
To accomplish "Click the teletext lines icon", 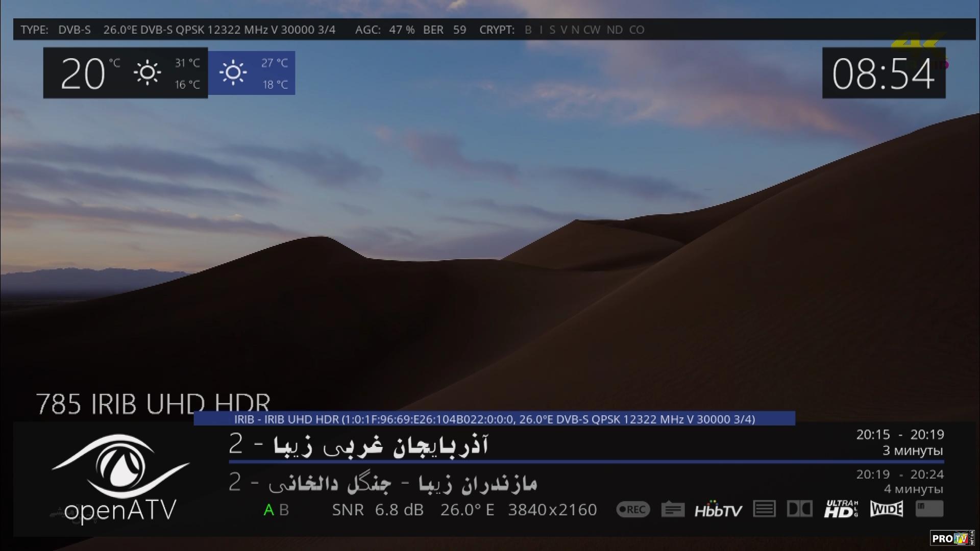I will (x=764, y=509).
